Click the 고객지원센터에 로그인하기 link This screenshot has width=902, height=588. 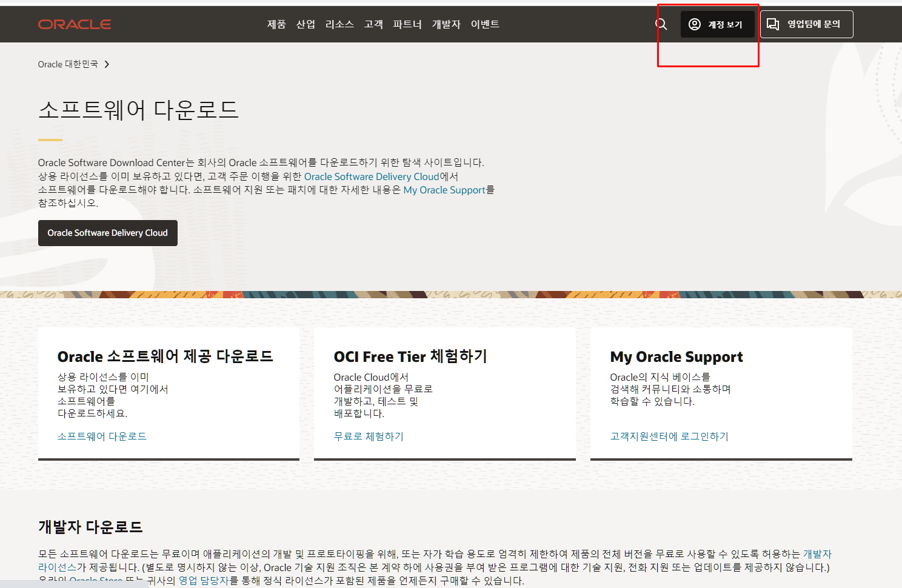pos(669,436)
